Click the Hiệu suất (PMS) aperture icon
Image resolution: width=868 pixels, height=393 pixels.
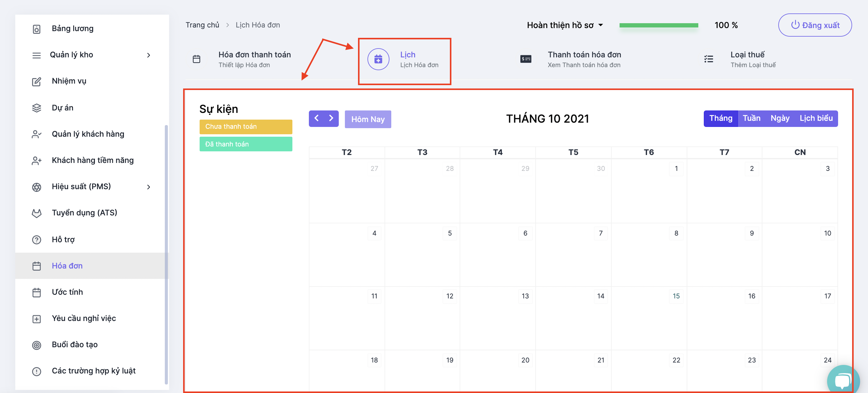click(36, 187)
